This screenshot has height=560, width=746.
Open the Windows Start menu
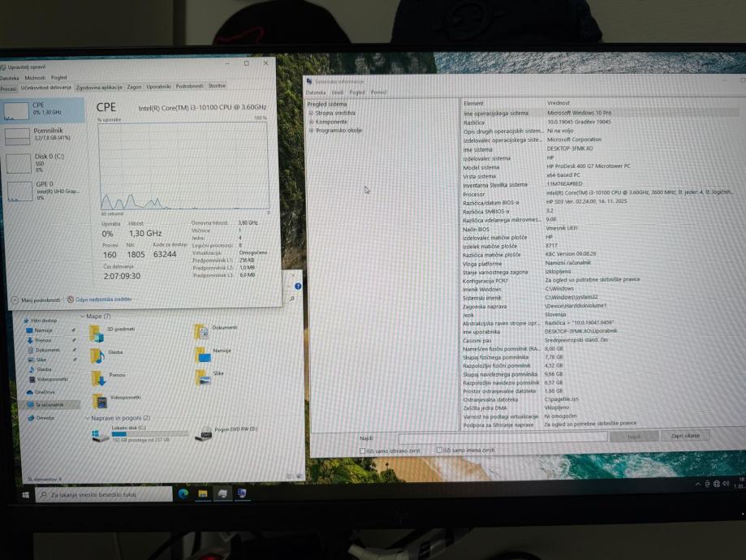(26, 495)
